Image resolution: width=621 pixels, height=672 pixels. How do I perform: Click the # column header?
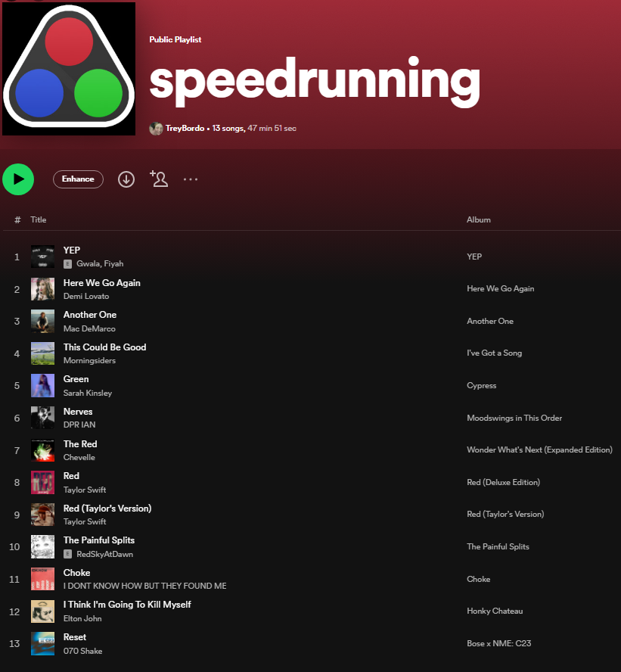click(x=17, y=220)
